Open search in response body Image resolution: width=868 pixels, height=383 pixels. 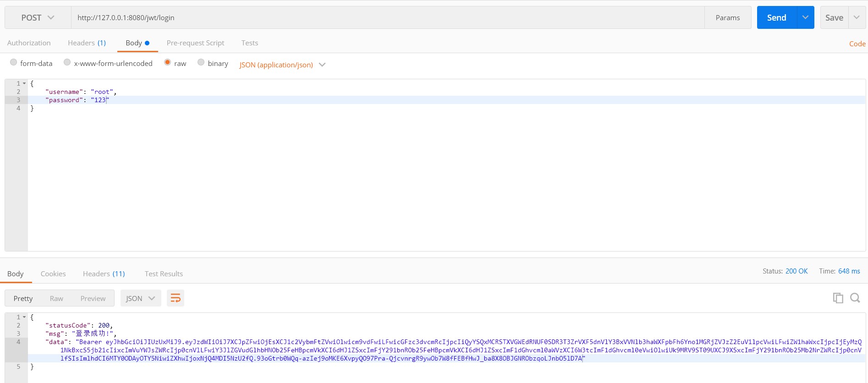(855, 298)
